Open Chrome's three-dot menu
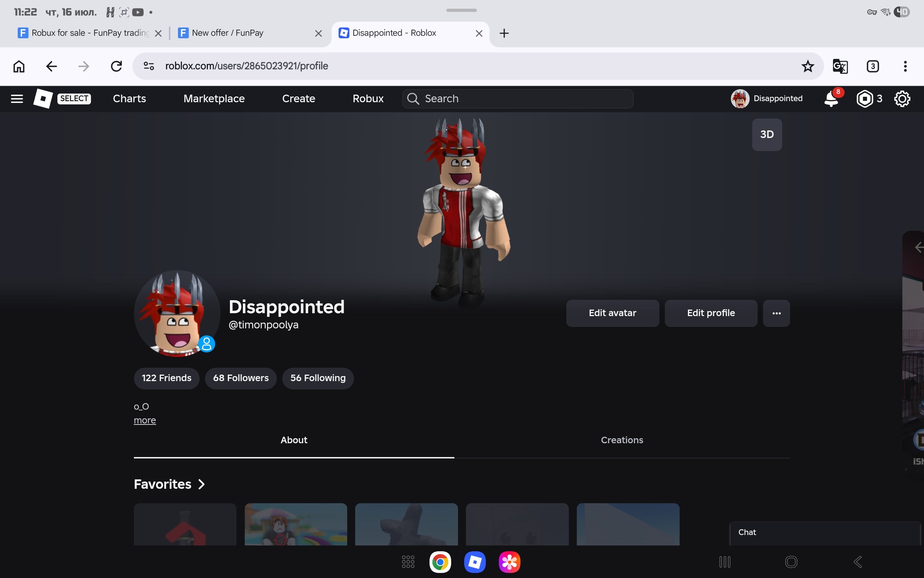This screenshot has width=924, height=578. click(x=905, y=66)
